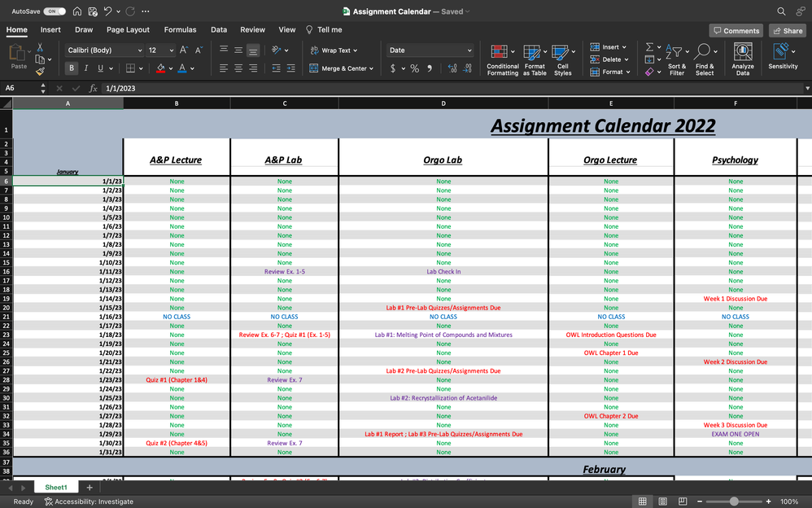Toggle the AutoSave switch
Screen dimensions: 812x508
pyautogui.click(x=55, y=11)
